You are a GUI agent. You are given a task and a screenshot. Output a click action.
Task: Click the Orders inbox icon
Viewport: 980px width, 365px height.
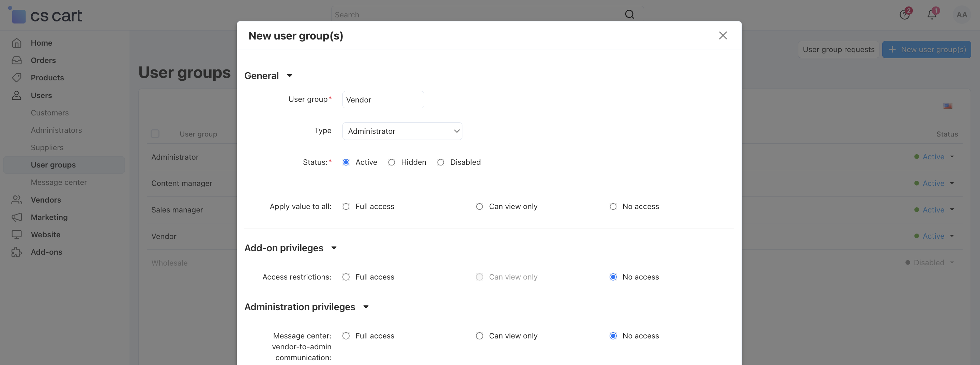click(x=16, y=61)
